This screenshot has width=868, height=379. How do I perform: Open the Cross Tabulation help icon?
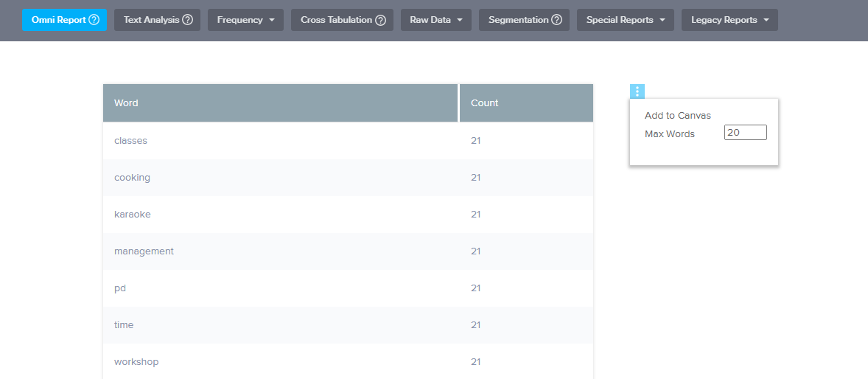(x=380, y=20)
